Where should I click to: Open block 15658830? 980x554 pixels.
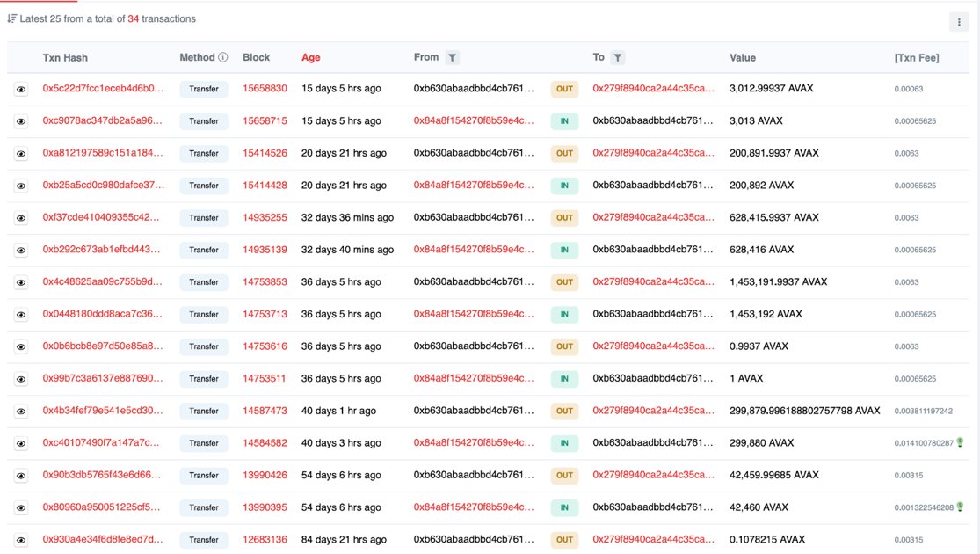[265, 88]
